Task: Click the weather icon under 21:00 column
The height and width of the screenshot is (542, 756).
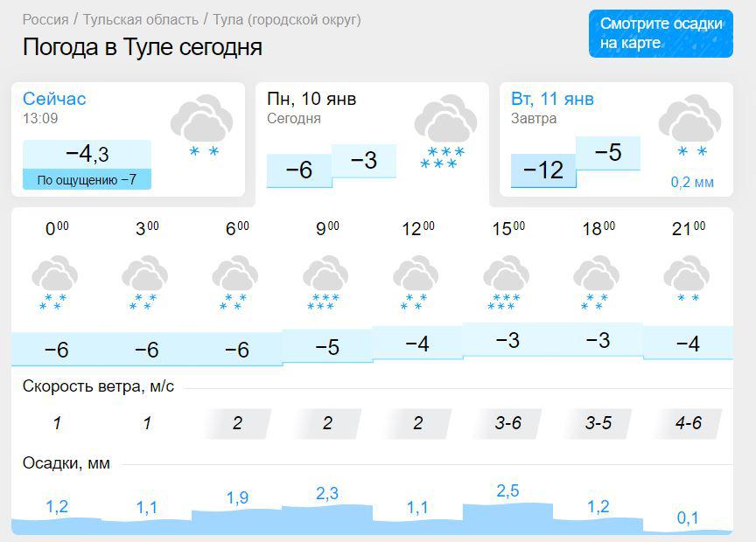Action: tap(686, 279)
